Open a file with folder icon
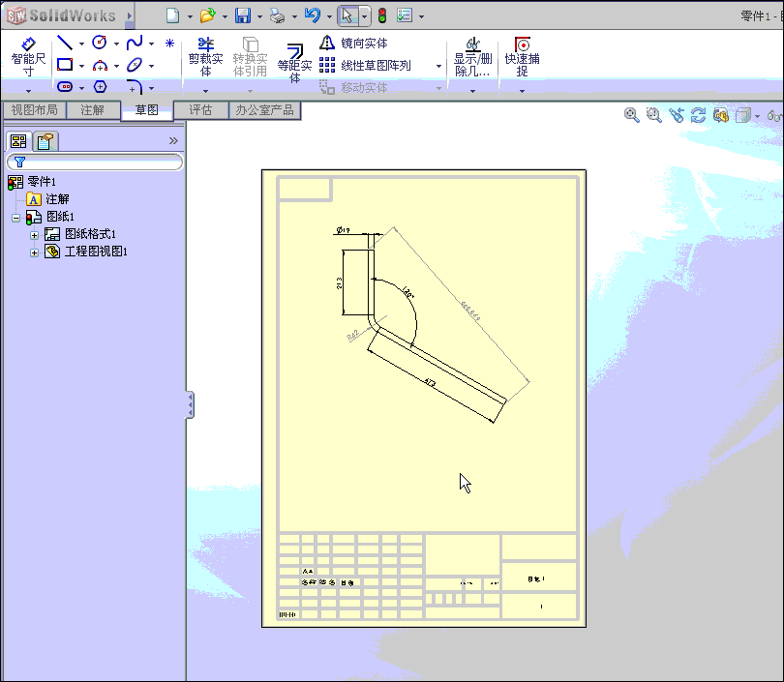This screenshot has height=682, width=784. point(207,15)
